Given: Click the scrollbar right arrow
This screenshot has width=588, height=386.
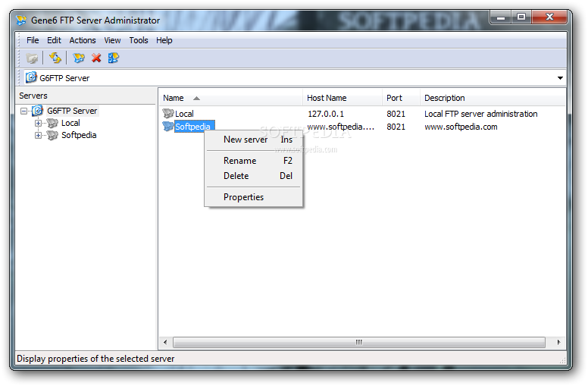Looking at the screenshot, I should tap(558, 342).
